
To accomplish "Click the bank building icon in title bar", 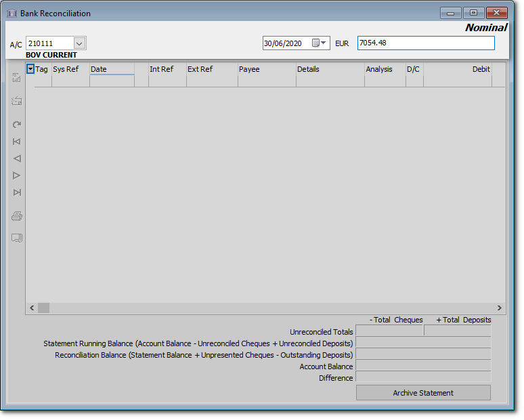I will [12, 14].
